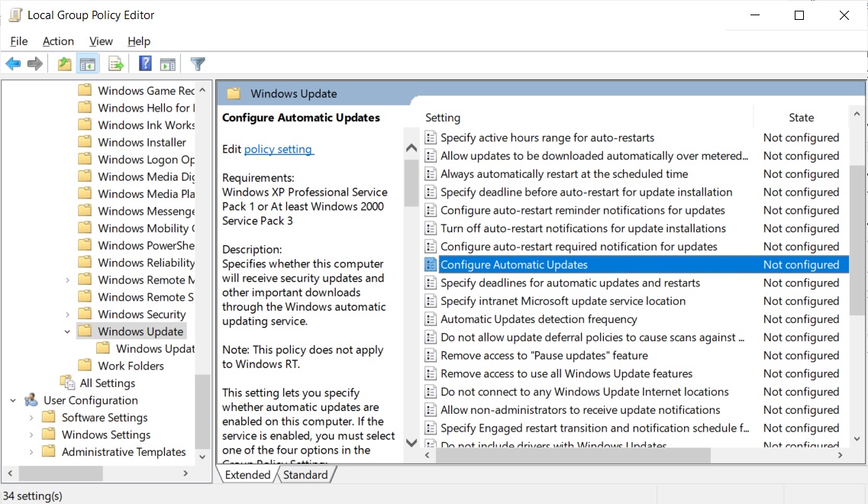Screen dimensions: 868x504
Task: Click icon for Always automatically restart setting
Action: 430,174
